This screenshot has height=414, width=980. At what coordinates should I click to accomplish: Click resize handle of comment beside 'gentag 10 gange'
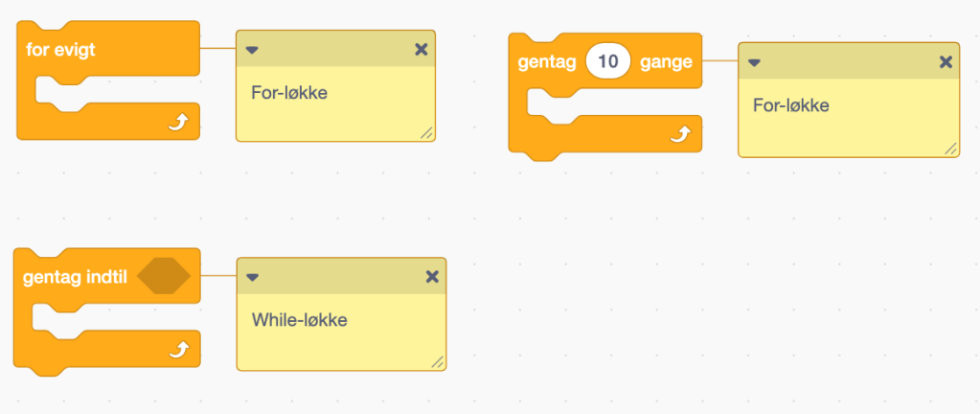click(x=950, y=148)
